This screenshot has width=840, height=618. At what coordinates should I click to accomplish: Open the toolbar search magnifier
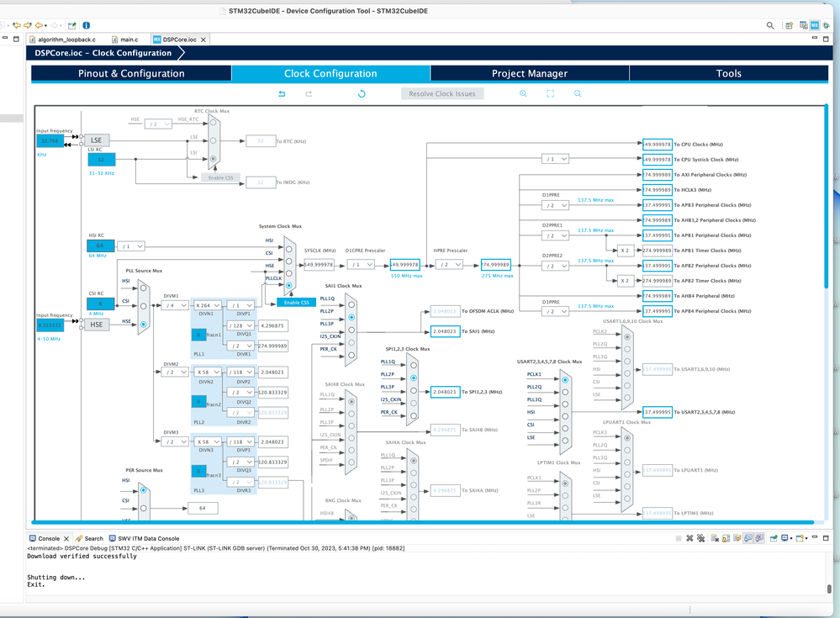(x=770, y=25)
